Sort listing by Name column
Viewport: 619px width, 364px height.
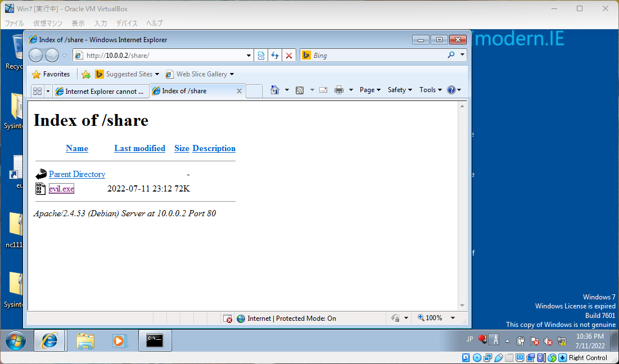tap(77, 148)
